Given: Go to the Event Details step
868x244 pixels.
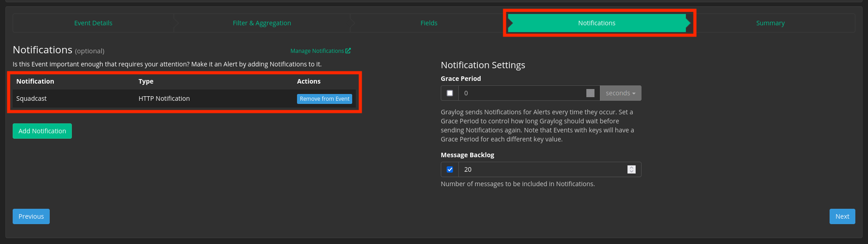Looking at the screenshot, I should 93,23.
